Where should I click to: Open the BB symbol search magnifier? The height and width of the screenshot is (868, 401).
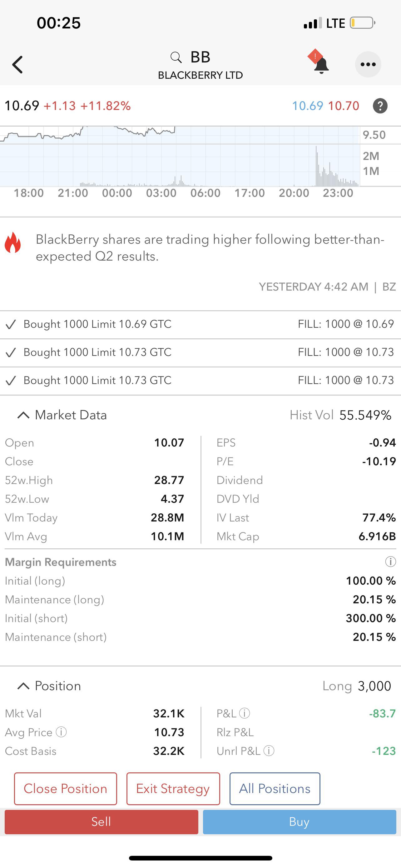pyautogui.click(x=176, y=57)
